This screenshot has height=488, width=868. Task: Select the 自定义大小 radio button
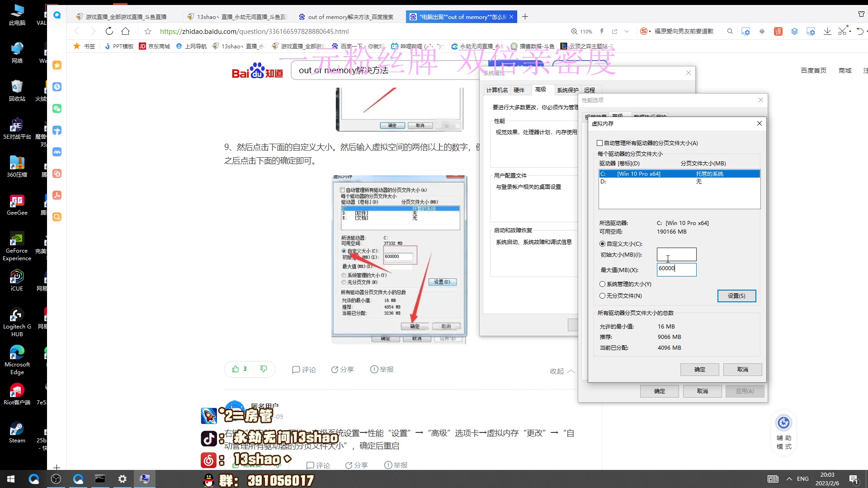coord(602,244)
